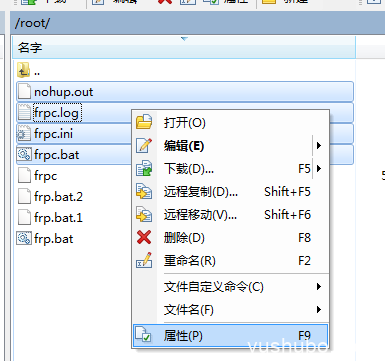Click the properties (属性) icon with checkmark

[x=144, y=335]
